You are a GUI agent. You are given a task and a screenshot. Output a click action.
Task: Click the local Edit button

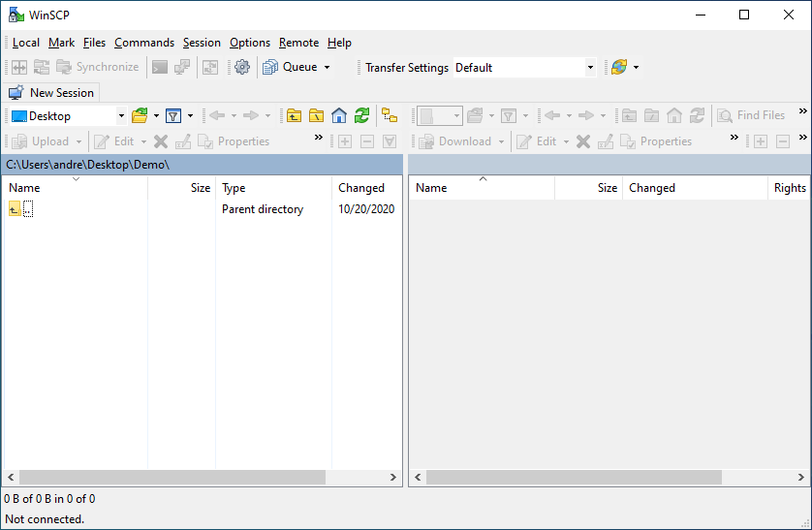pos(115,141)
